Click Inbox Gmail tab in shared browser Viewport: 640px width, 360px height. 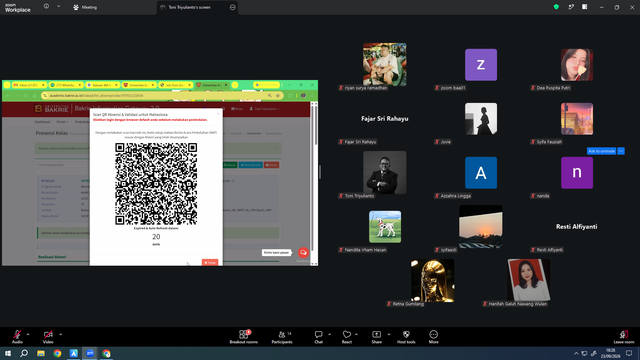coord(28,85)
